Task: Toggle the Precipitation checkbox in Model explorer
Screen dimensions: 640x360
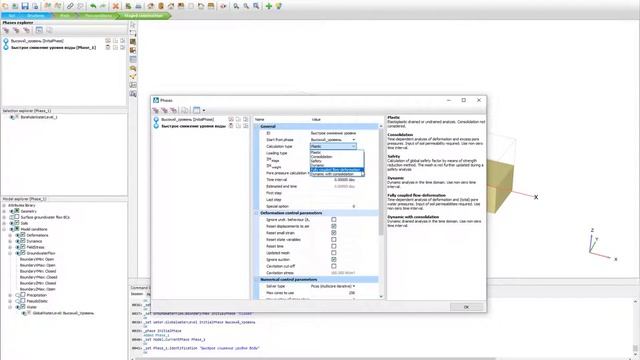Action: pyautogui.click(x=23, y=295)
